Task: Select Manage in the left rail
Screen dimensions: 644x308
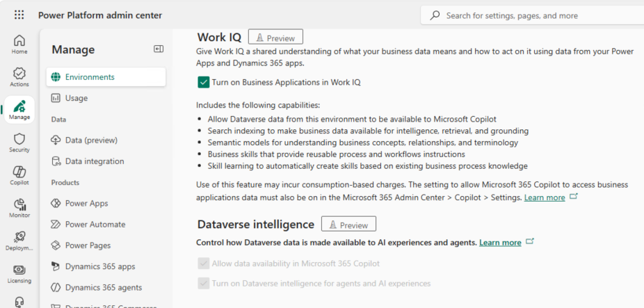Action: coord(19,110)
